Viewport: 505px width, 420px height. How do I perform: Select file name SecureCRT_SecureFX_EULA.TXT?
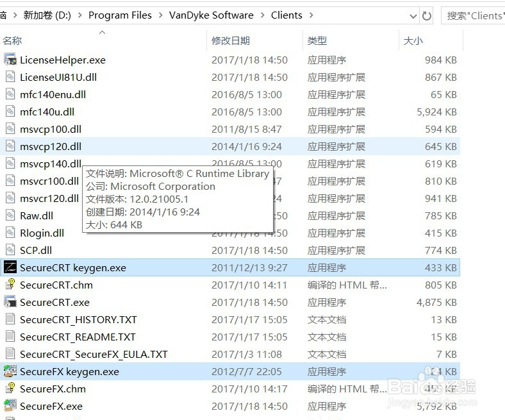[x=94, y=354]
